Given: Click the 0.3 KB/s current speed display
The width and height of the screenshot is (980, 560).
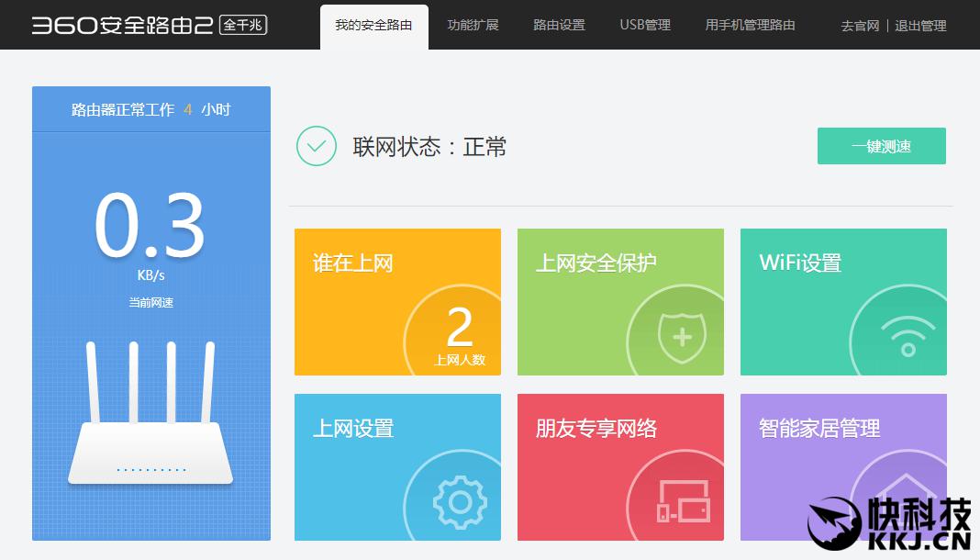Looking at the screenshot, I should 150,234.
